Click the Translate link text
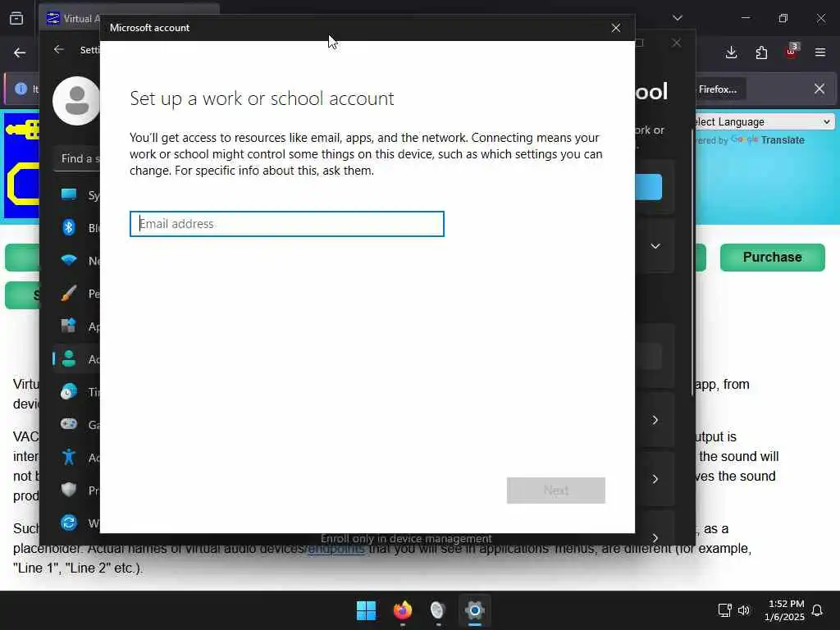Image resolution: width=840 pixels, height=630 pixels. tap(783, 139)
